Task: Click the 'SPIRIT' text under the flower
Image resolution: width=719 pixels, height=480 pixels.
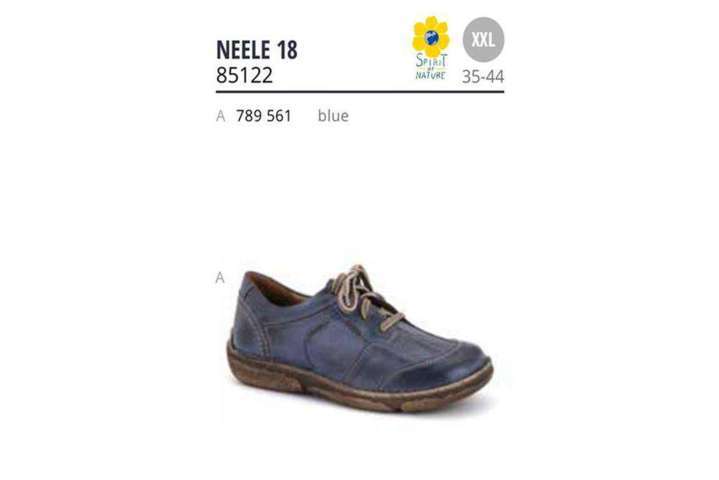Action: pos(431,60)
